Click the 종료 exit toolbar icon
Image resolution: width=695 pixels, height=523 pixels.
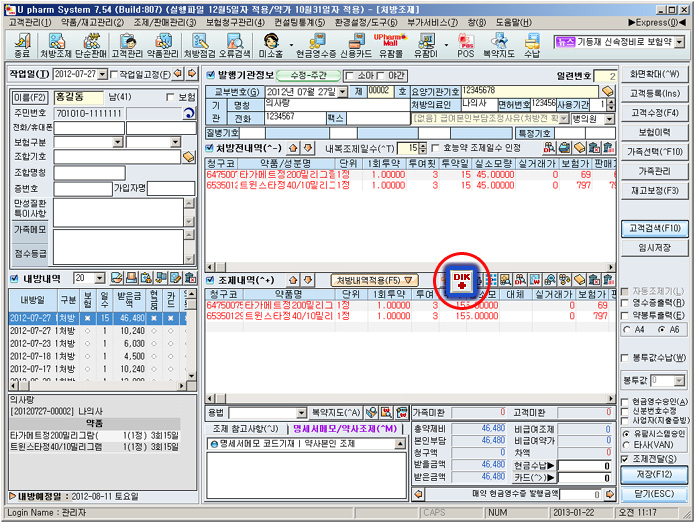22,46
